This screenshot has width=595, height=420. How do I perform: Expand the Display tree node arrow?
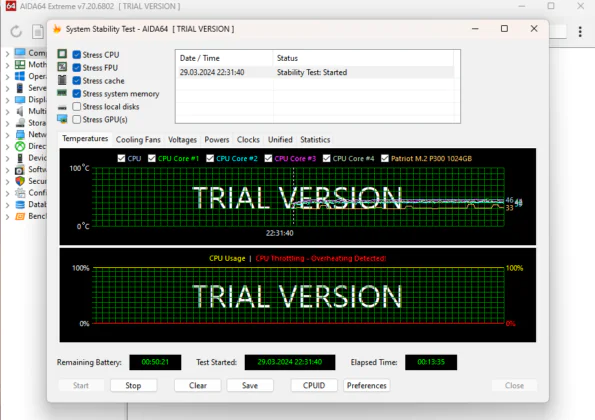(x=7, y=101)
